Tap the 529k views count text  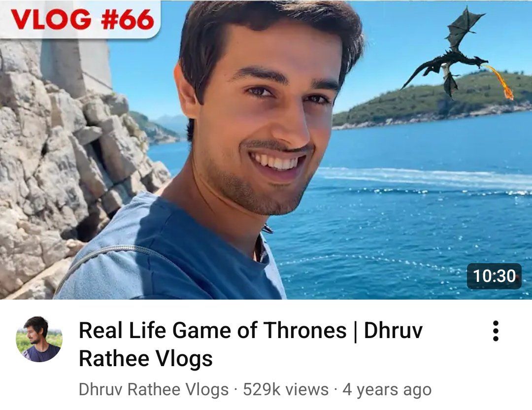286,389
